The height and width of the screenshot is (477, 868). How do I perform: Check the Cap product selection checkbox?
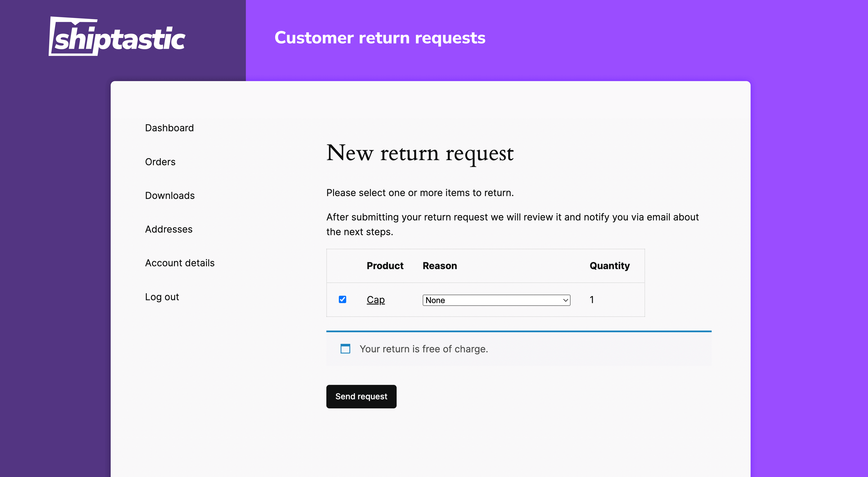coord(342,299)
